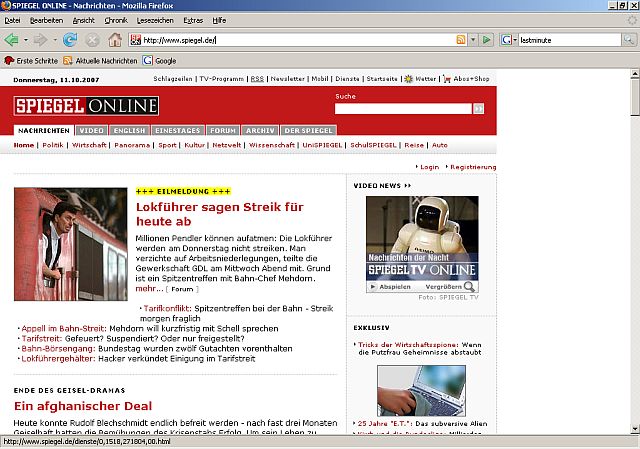
Task: Play the Spiegel TV video with Abspielen
Action: pos(388,286)
